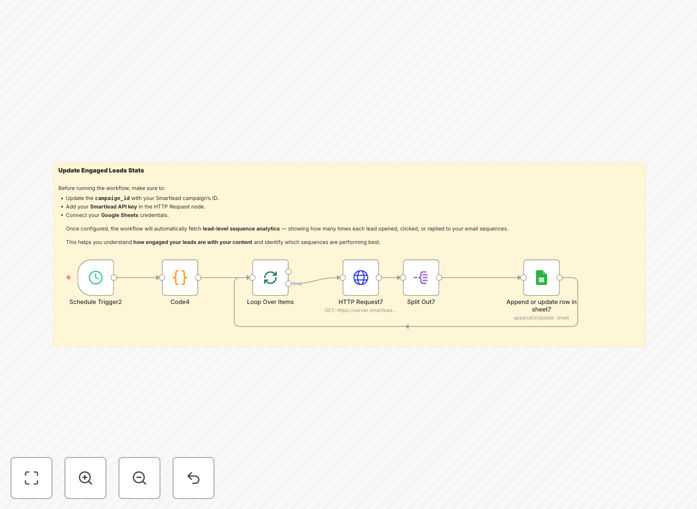This screenshot has width=697, height=509.
Task: Click the done output connector on Loop Over Items
Action: (288, 272)
